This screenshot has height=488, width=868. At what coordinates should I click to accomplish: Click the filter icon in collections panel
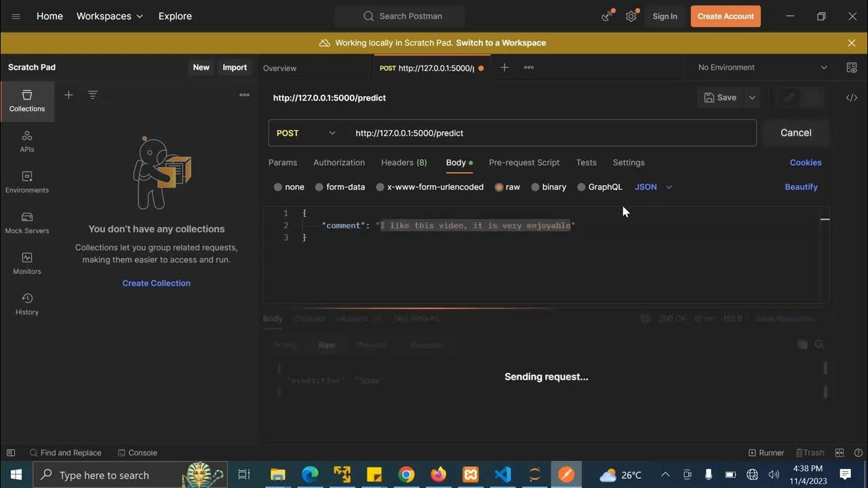[x=93, y=95]
